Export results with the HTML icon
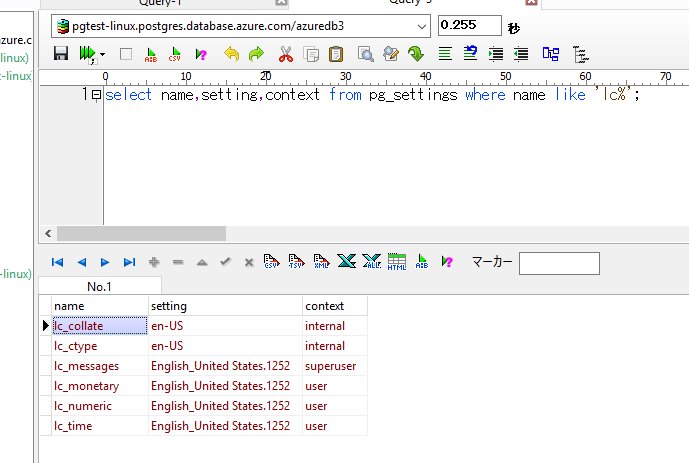The image size is (689, 463). [x=397, y=262]
